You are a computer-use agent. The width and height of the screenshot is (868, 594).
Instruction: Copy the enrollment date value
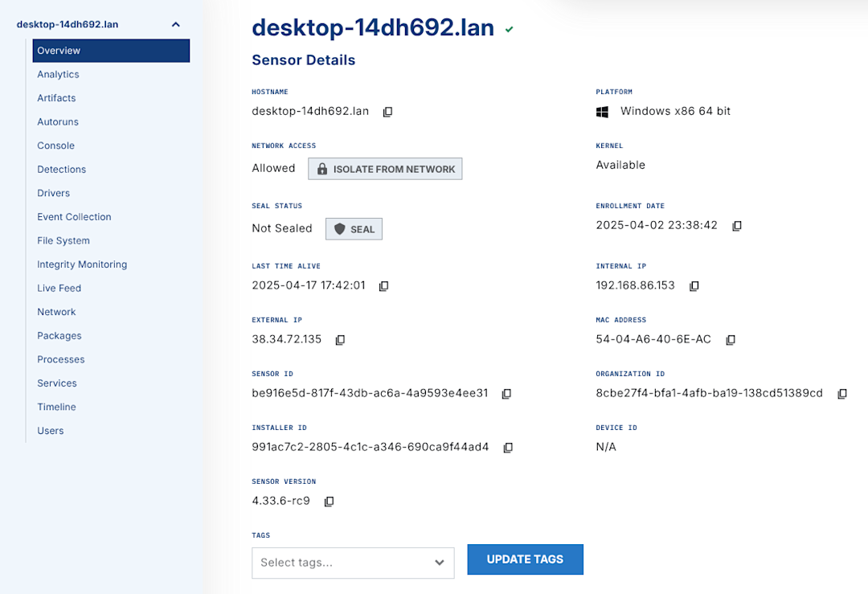click(737, 226)
